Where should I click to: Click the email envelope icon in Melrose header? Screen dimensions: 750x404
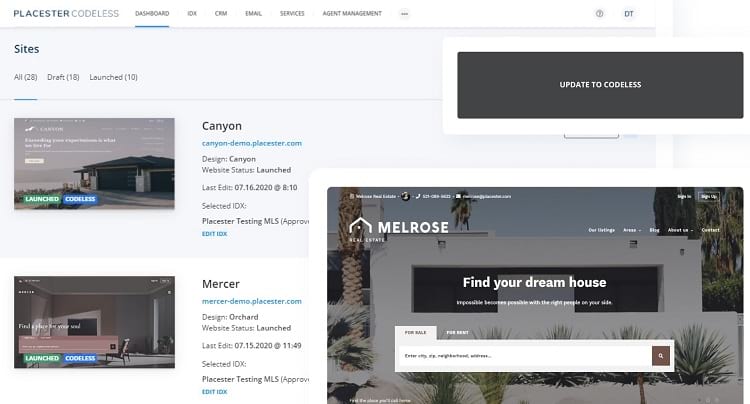click(458, 196)
